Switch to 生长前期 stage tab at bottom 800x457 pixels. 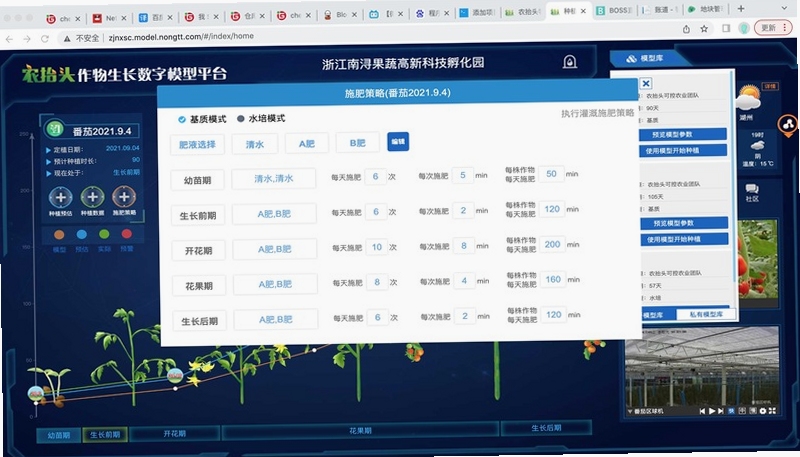coord(105,435)
